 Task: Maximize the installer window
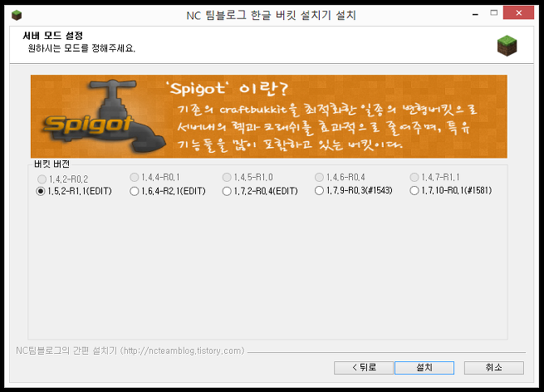[x=493, y=13]
